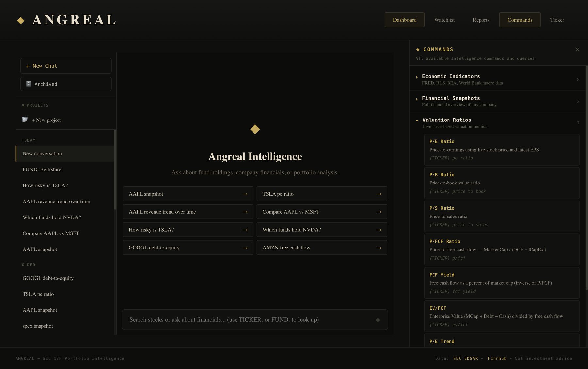Image resolution: width=588 pixels, height=369 pixels.
Task: Click the folder icon next to New project
Action: 25,120
